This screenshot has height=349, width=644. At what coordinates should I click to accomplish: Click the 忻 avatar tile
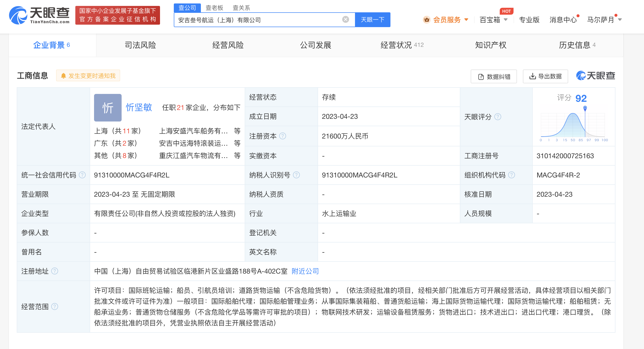(108, 108)
